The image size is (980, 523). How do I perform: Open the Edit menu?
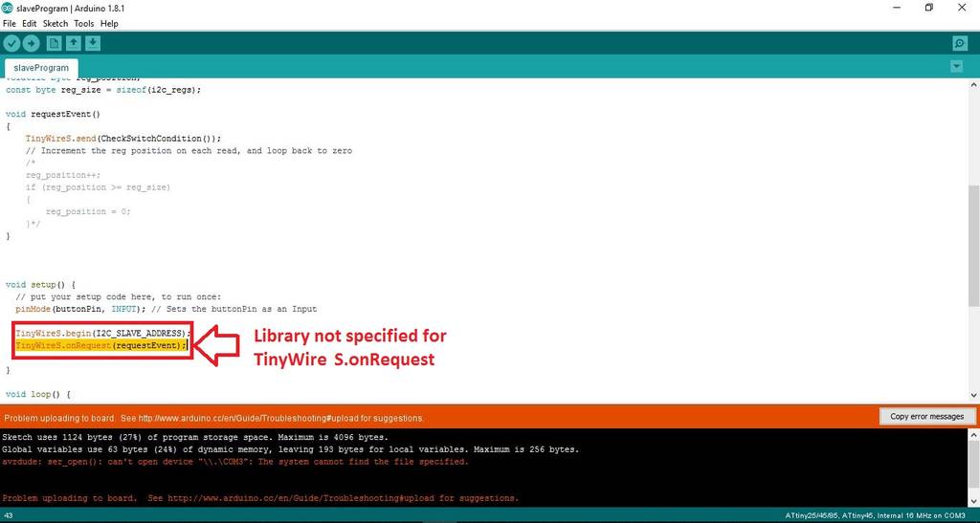tap(30, 24)
